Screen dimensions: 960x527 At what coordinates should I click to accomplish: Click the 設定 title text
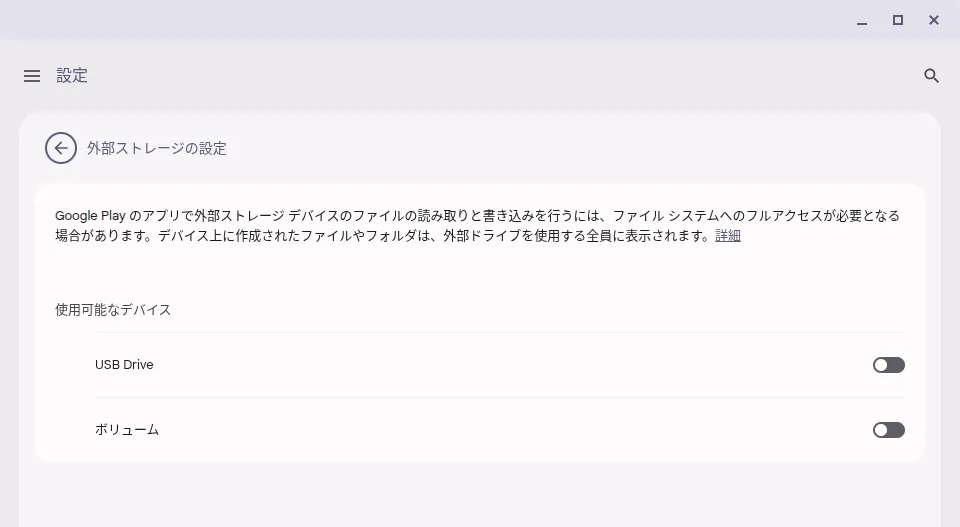tap(72, 76)
